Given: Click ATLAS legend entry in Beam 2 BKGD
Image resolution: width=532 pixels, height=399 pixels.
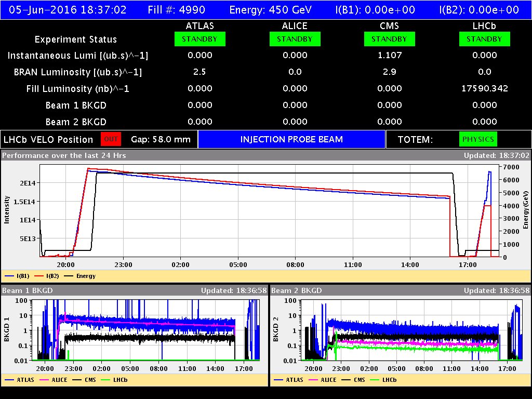Looking at the screenshot, I should pyautogui.click(x=289, y=380).
